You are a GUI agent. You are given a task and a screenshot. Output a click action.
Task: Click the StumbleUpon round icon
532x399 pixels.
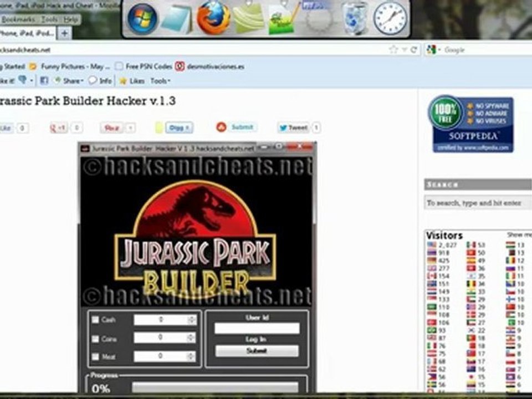click(x=221, y=127)
